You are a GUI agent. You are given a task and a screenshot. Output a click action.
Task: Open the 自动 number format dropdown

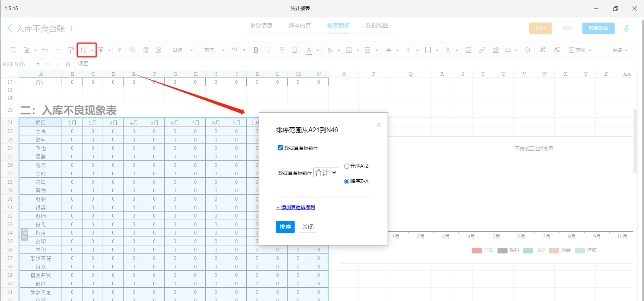coord(183,50)
